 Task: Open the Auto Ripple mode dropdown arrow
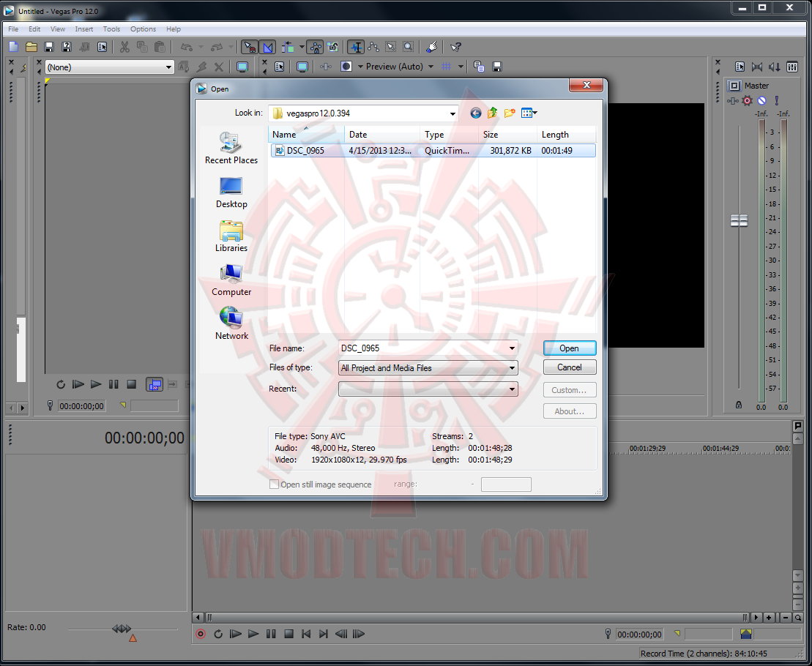(302, 47)
